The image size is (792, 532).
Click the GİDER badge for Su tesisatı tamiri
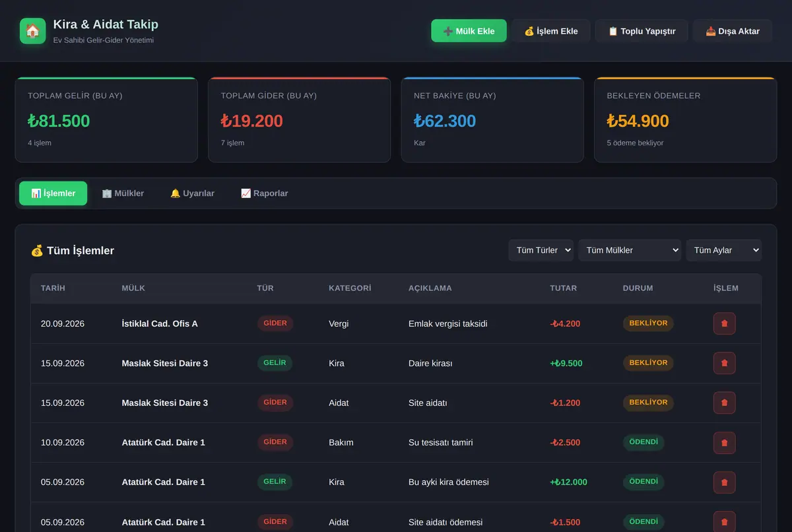click(275, 442)
